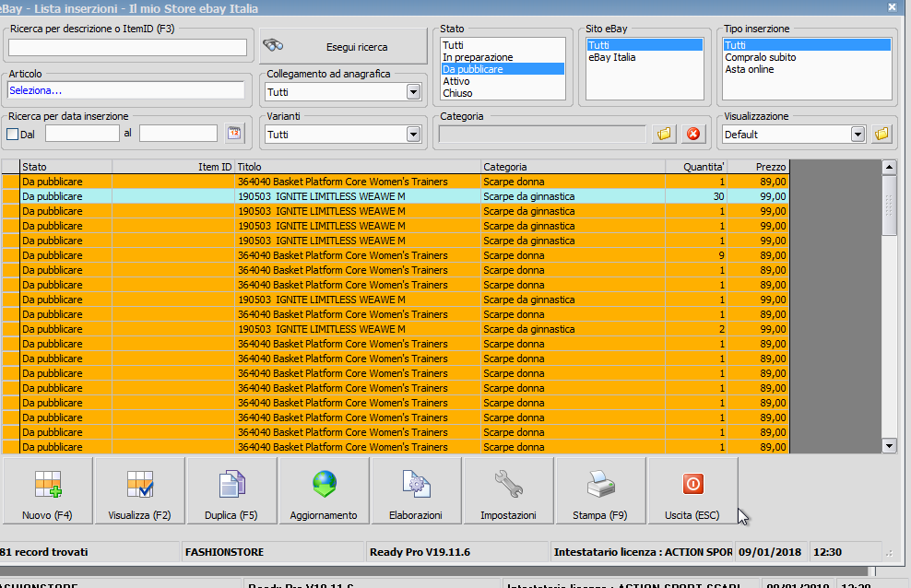Viewport: 911px width, 588px height.
Task: Select Chiuso status
Action: [x=503, y=93]
